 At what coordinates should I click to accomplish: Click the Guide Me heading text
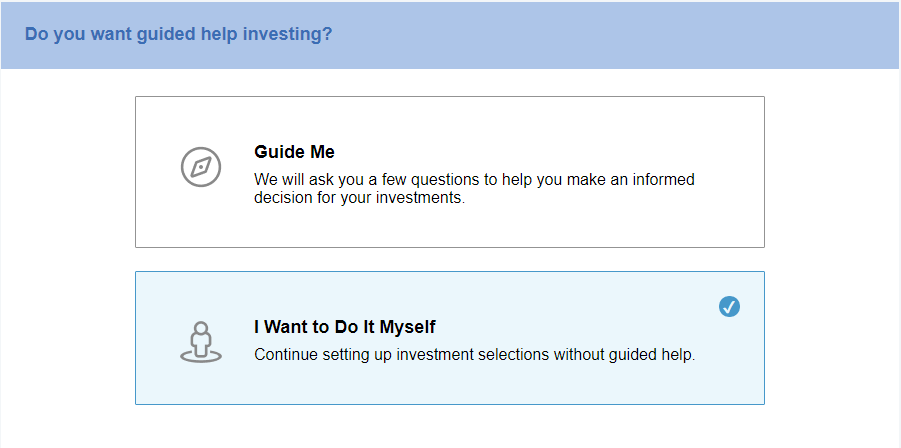click(294, 152)
